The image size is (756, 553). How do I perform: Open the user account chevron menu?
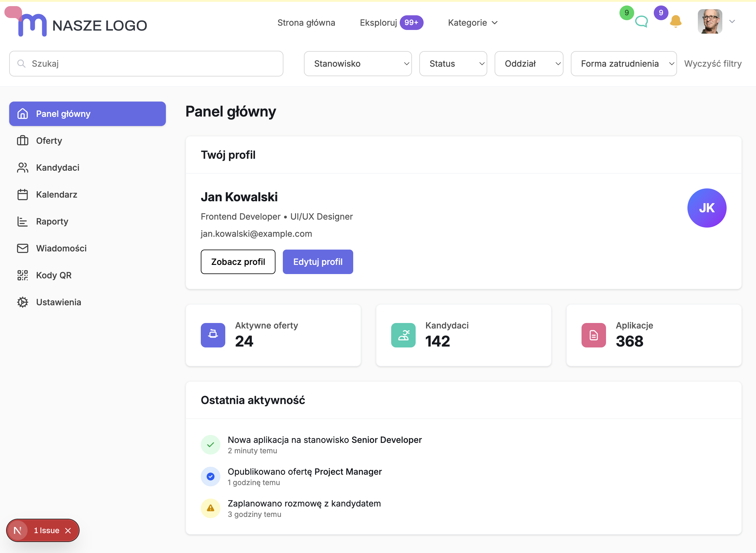[x=732, y=21]
